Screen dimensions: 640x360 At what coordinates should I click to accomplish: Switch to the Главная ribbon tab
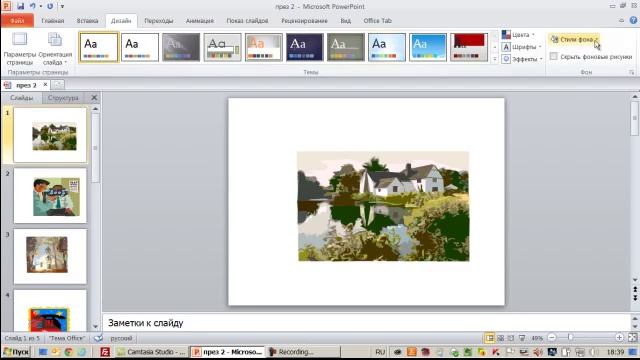53,20
